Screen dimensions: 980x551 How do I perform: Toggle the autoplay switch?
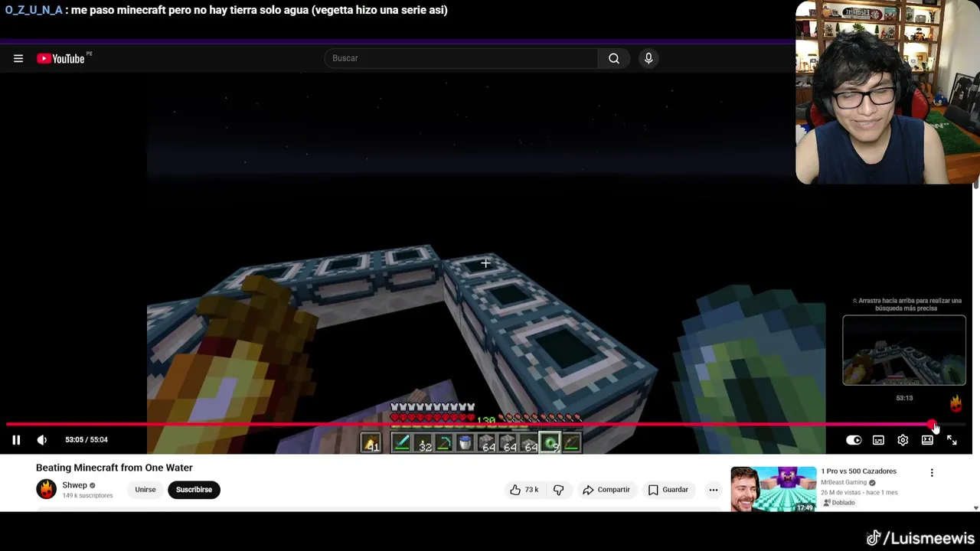pos(854,440)
